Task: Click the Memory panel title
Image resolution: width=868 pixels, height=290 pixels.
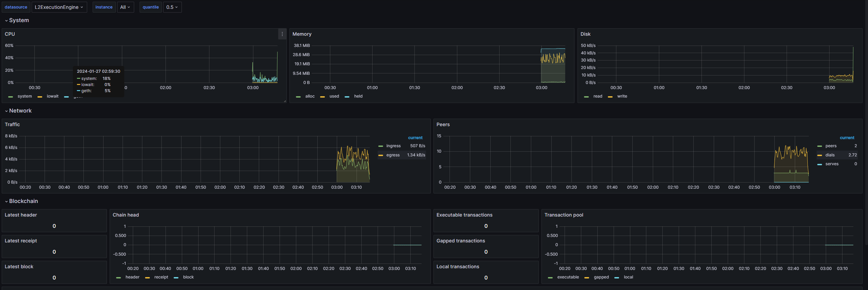Action: pyautogui.click(x=302, y=34)
